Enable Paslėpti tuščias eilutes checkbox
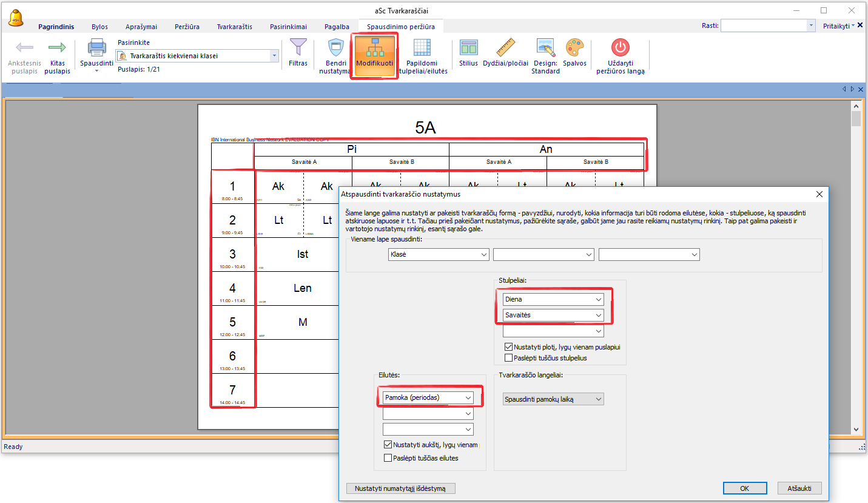The image size is (868, 503). tap(388, 458)
